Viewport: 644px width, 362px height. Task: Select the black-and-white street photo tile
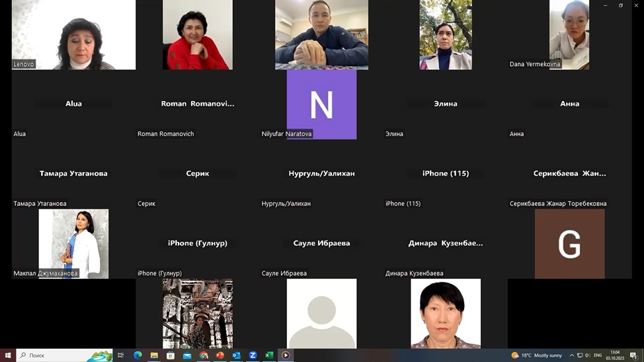[x=198, y=314]
